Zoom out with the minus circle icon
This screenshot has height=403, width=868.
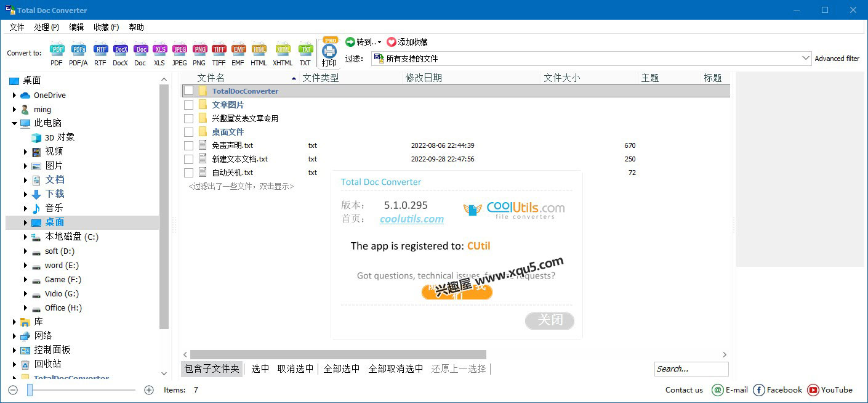(13, 389)
